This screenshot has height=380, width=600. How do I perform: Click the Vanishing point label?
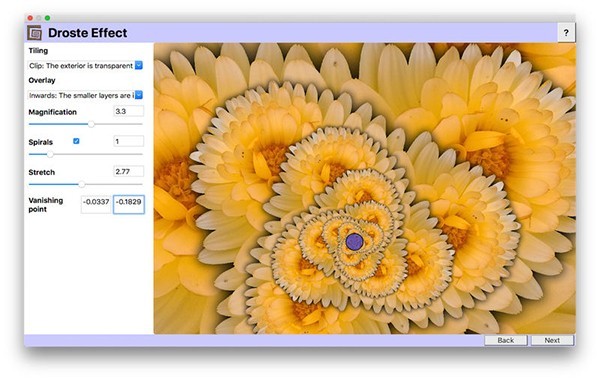[x=46, y=205]
